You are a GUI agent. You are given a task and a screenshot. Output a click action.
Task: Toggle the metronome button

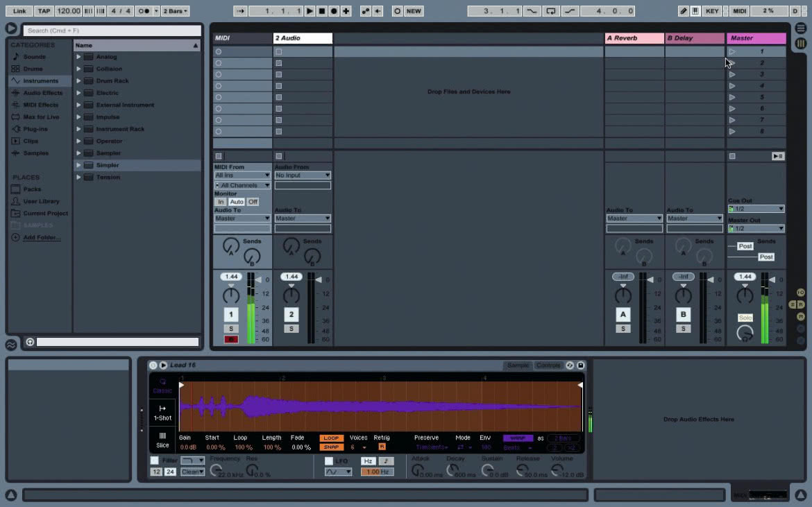pyautogui.click(x=144, y=11)
